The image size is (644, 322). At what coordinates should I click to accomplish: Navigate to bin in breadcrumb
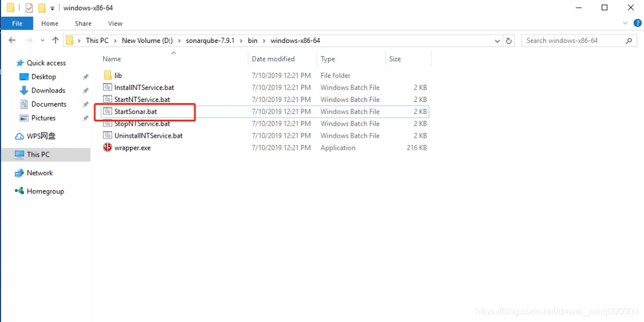pos(252,41)
